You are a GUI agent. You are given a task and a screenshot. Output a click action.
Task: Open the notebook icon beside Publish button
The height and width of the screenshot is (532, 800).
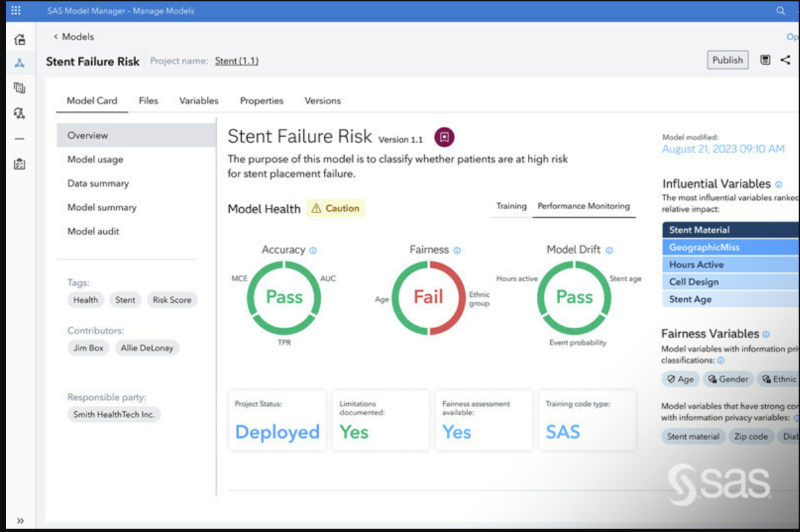click(766, 59)
